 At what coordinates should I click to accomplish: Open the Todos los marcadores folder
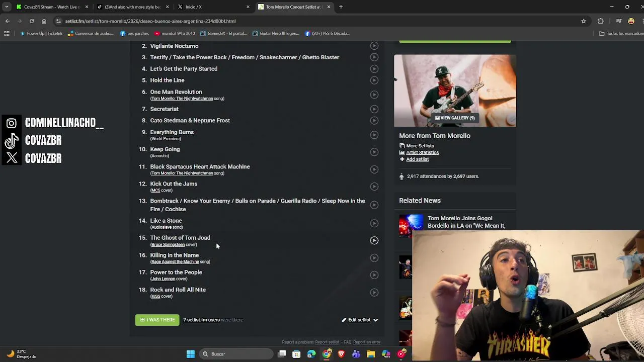click(x=621, y=34)
